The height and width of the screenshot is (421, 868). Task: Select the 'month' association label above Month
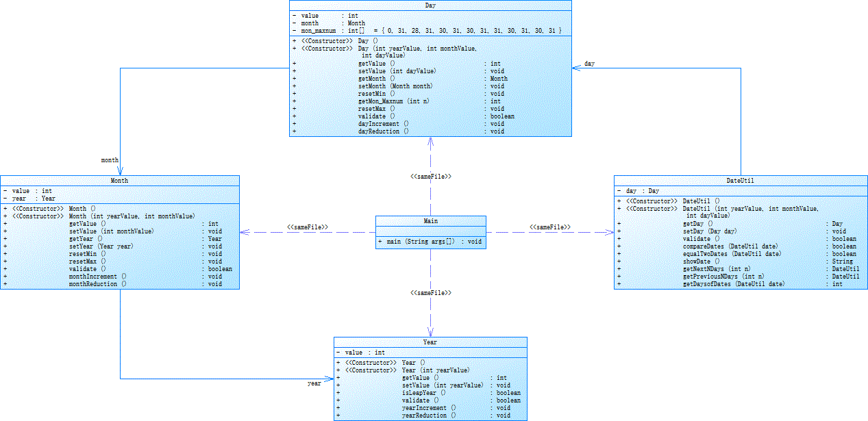110,160
